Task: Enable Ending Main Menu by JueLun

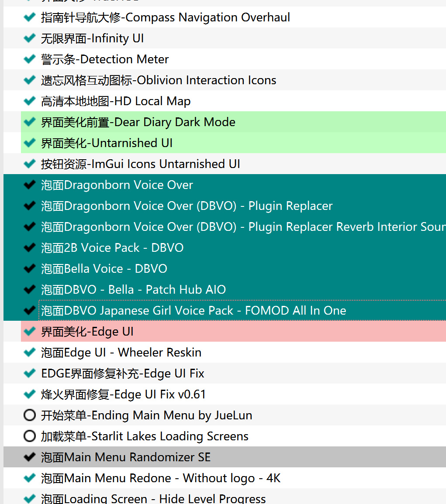Action: coord(30,415)
